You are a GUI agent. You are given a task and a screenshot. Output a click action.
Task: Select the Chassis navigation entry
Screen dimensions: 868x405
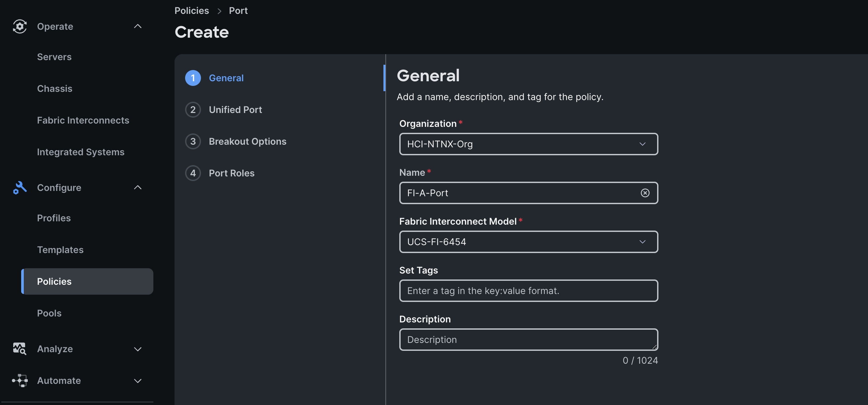(55, 88)
